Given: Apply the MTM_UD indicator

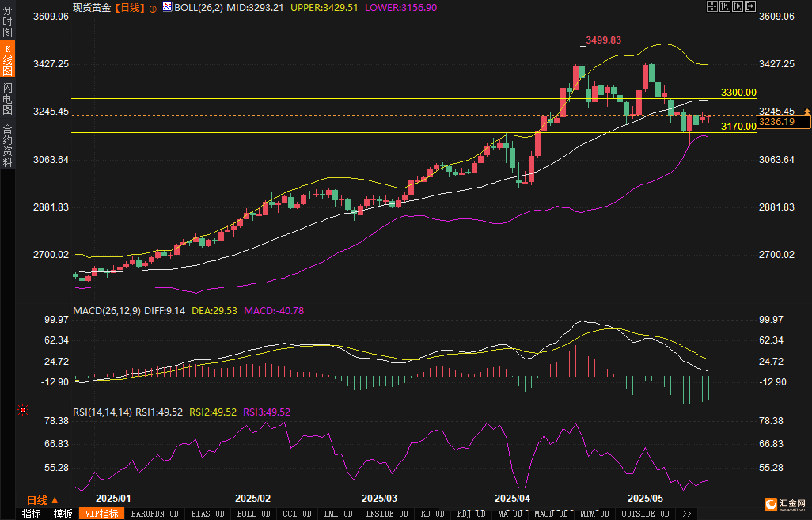Looking at the screenshot, I should point(595,514).
